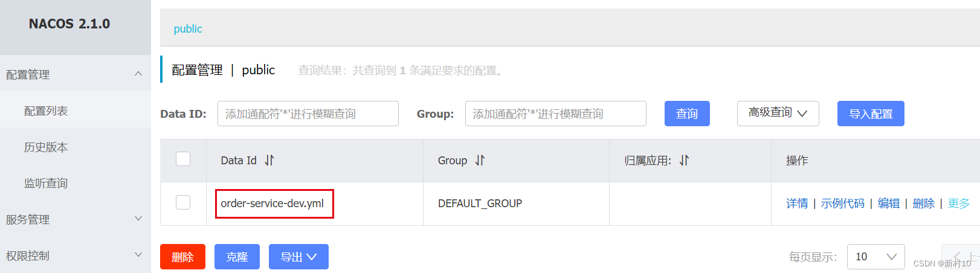980x273 pixels.
Task: Expand the 服务管理 sidebar section
Action: 138,219
